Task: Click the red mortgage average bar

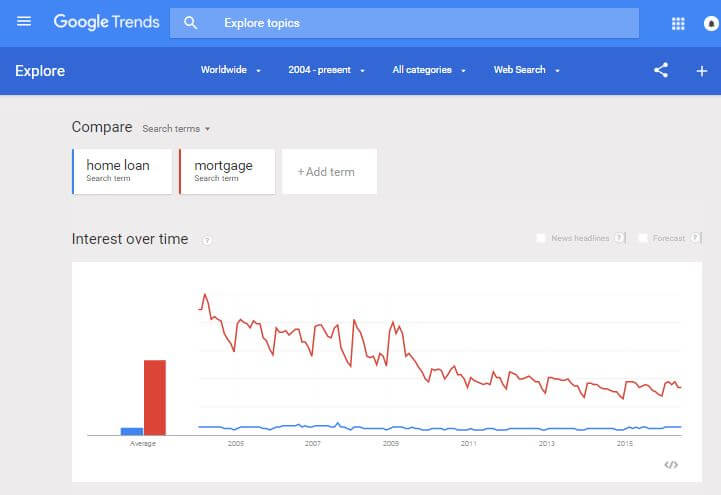Action: pos(154,397)
